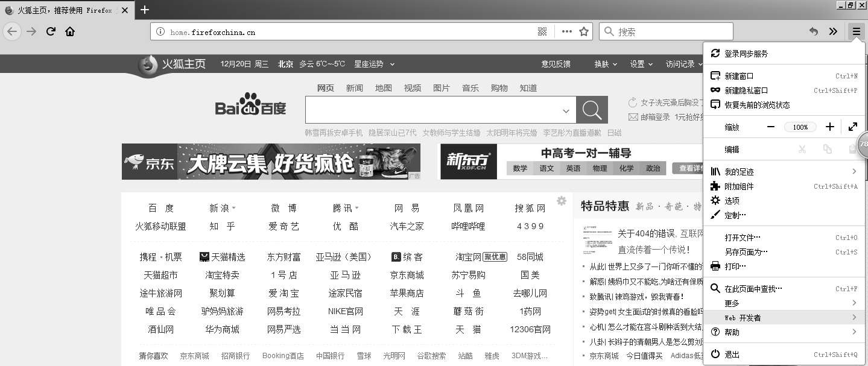This screenshot has height=366, width=868.
Task: Reset zoom level showing 100%
Action: tap(800, 127)
